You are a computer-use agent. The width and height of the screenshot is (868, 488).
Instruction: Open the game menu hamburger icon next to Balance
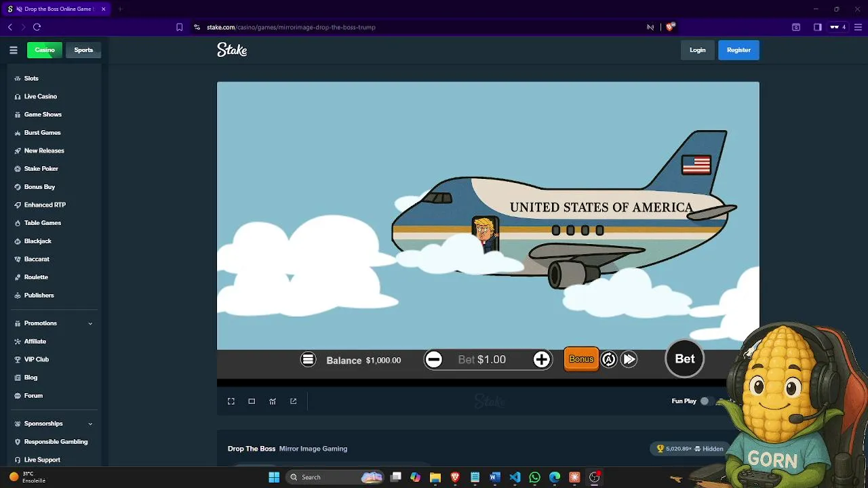pyautogui.click(x=308, y=359)
